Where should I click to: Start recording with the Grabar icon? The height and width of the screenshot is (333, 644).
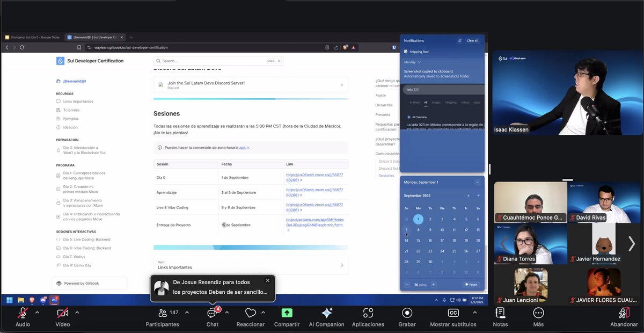click(x=407, y=313)
